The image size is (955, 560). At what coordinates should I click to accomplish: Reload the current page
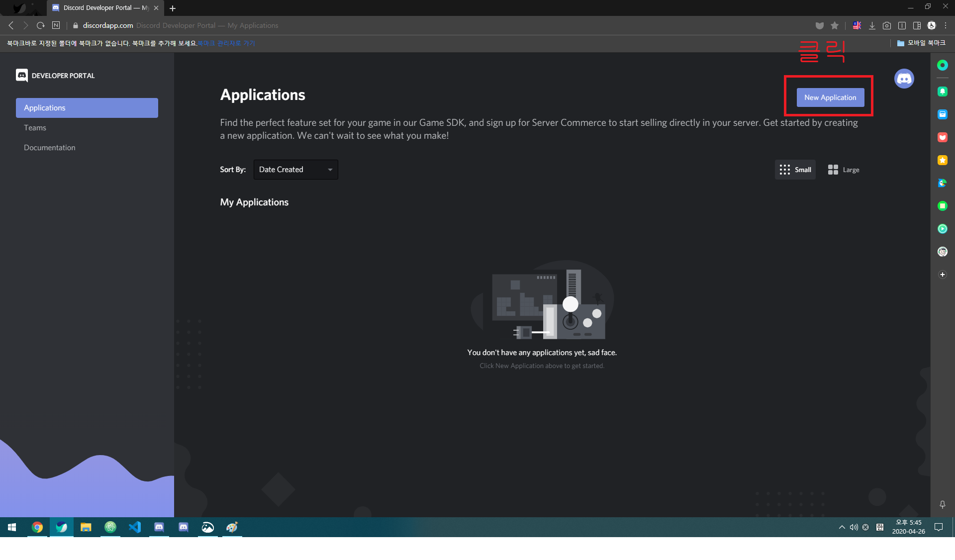point(41,25)
